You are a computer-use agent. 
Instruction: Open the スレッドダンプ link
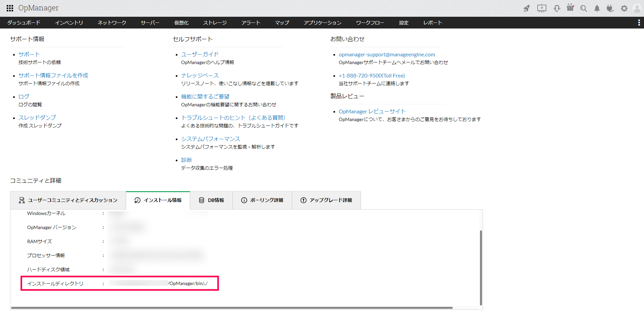point(37,118)
